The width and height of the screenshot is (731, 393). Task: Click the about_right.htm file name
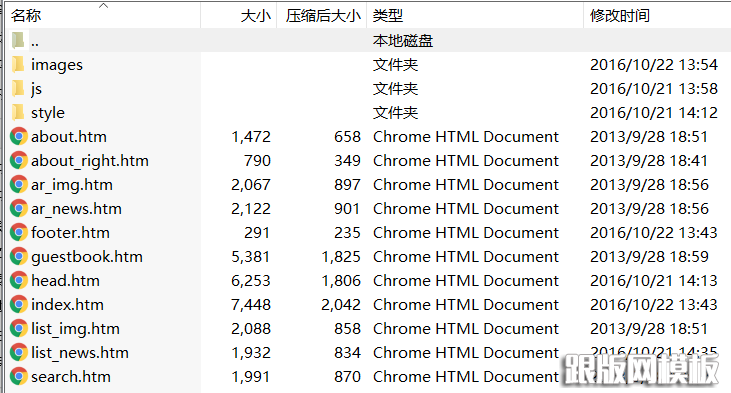click(90, 161)
